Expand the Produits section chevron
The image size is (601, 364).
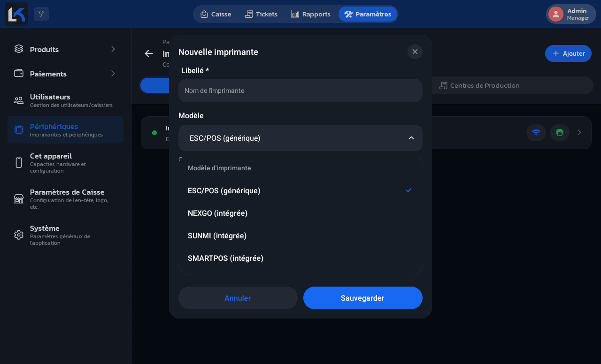point(113,49)
